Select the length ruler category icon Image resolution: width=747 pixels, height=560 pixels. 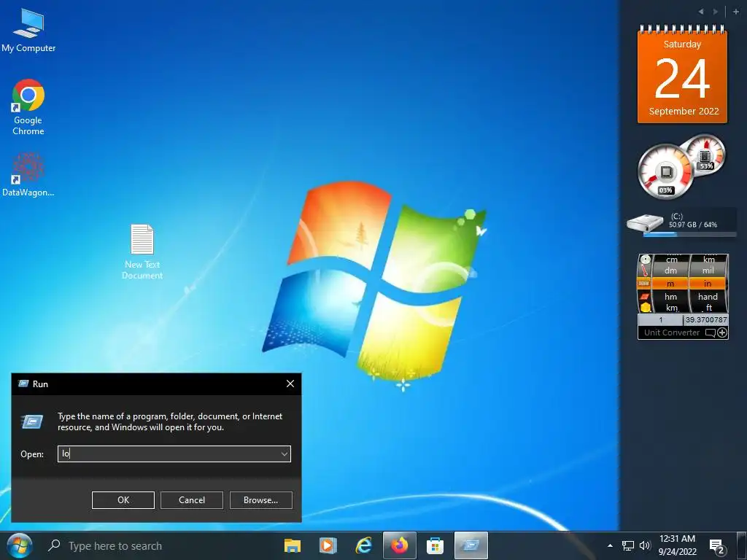pos(644,284)
